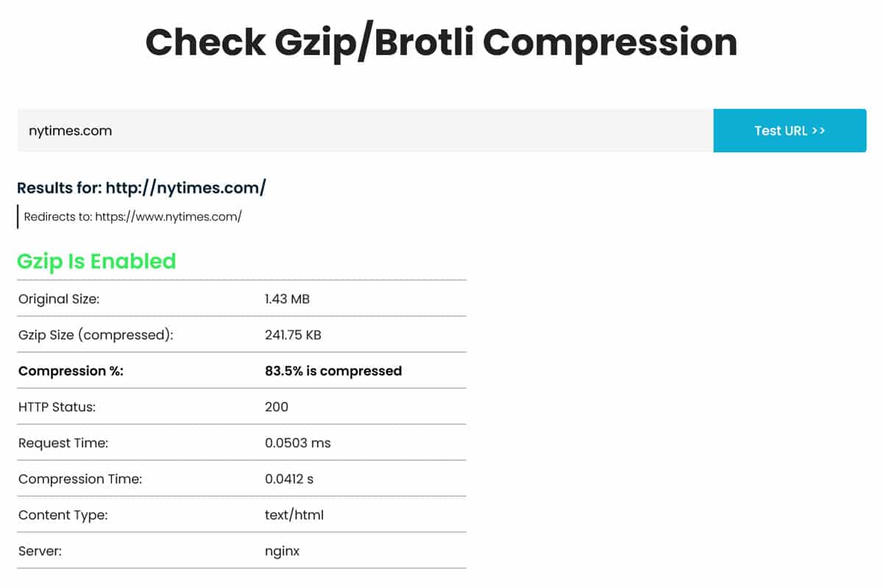
Task: Click the Content Type label
Action: (x=63, y=515)
